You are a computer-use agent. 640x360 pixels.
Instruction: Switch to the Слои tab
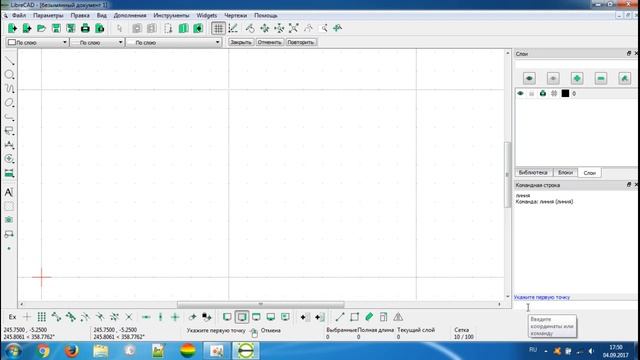click(x=590, y=173)
